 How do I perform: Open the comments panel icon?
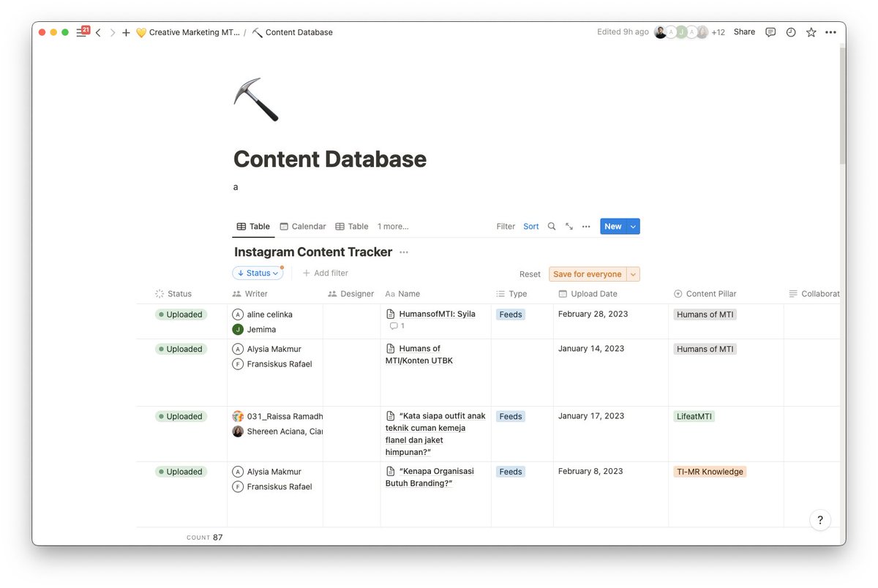pos(770,32)
